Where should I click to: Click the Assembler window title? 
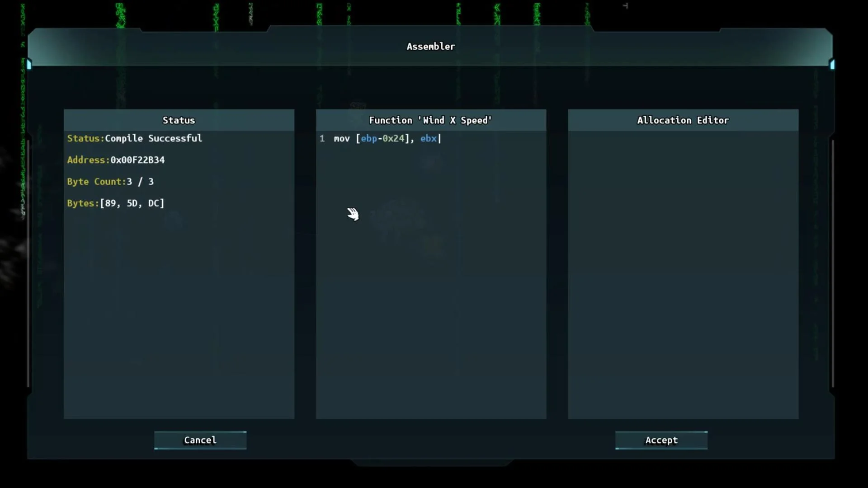pos(431,47)
